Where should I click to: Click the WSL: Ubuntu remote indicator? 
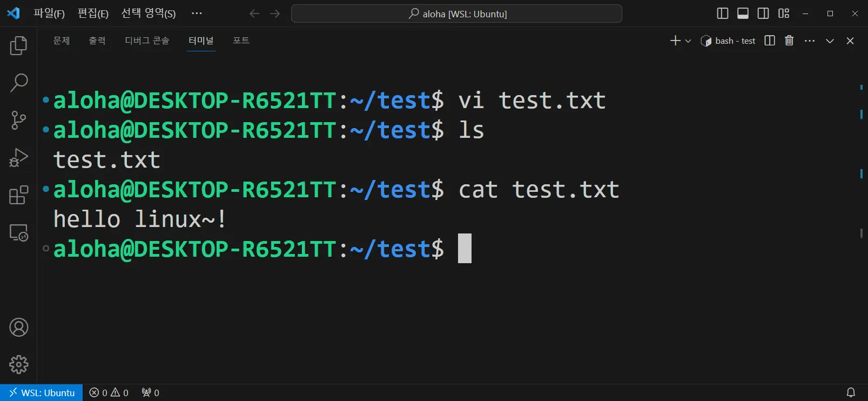point(42,393)
